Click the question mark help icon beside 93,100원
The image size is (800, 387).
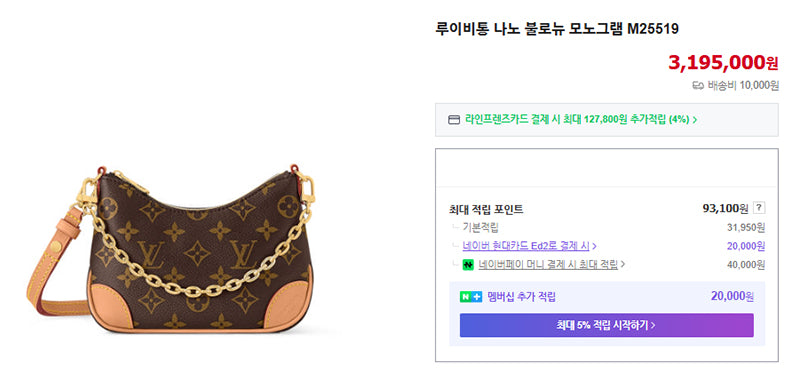pos(759,208)
